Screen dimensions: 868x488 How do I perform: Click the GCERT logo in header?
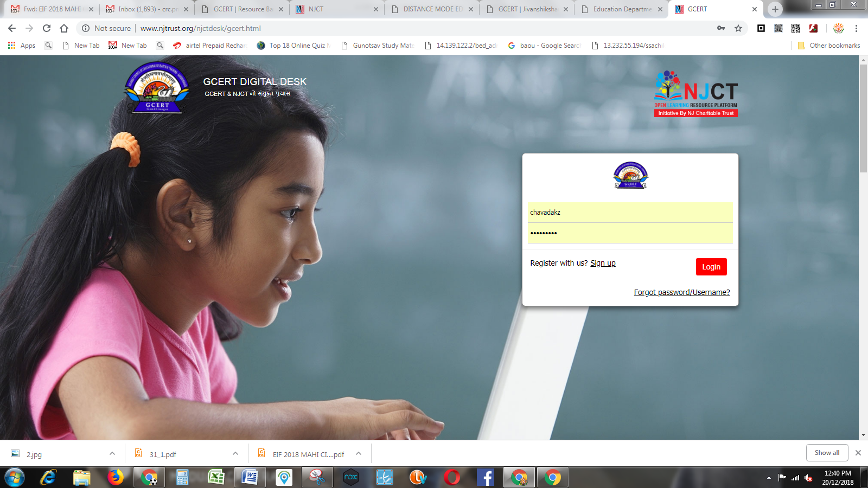click(x=157, y=87)
